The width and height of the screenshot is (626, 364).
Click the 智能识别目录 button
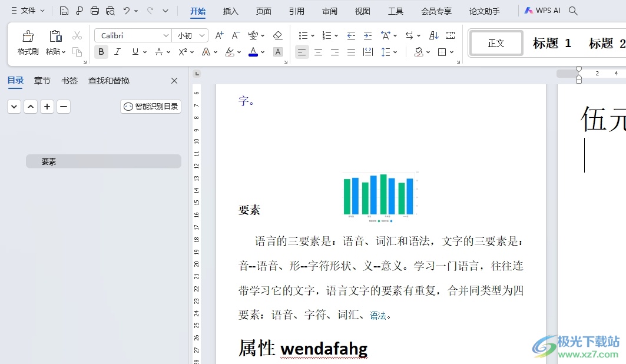[x=151, y=107]
